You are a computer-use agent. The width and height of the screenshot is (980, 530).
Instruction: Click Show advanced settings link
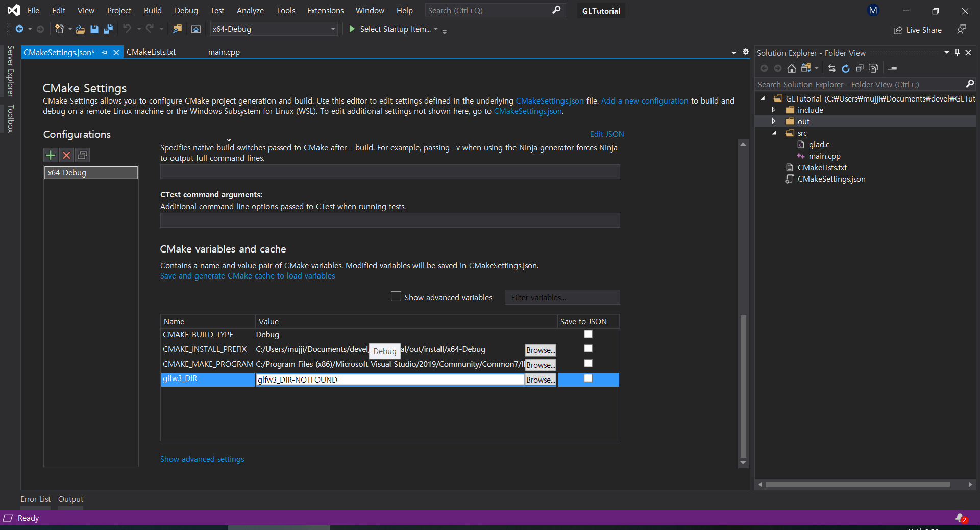(x=202, y=459)
